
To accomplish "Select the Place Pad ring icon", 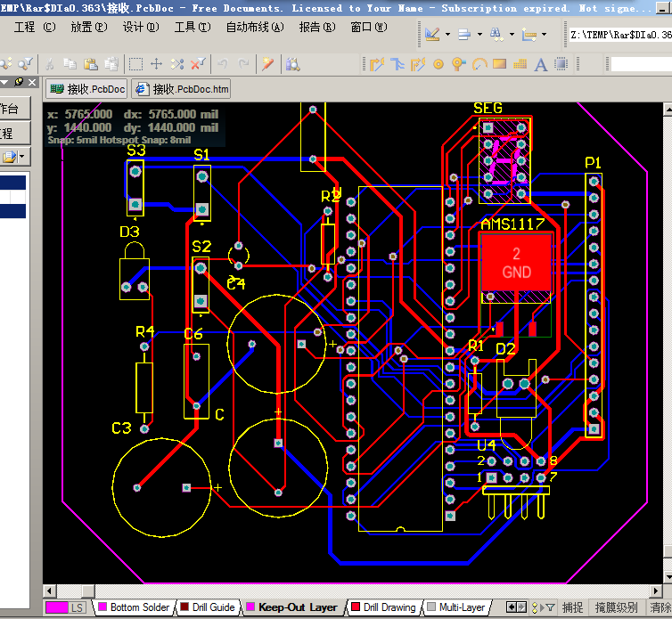I will (438, 64).
